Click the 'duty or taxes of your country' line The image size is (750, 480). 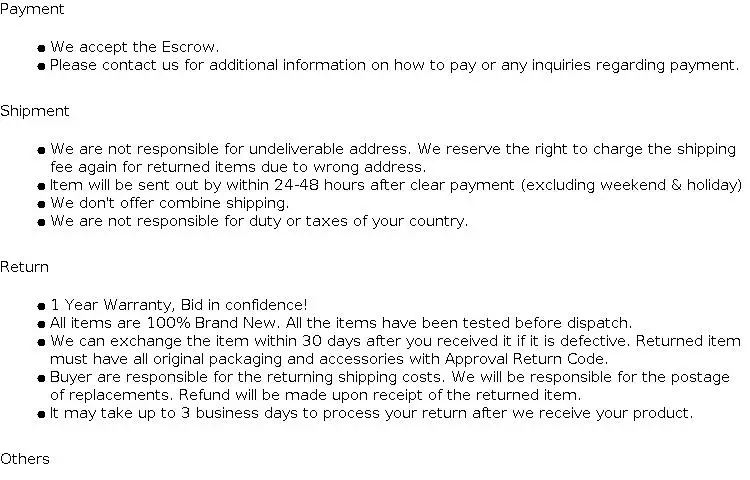[259, 221]
